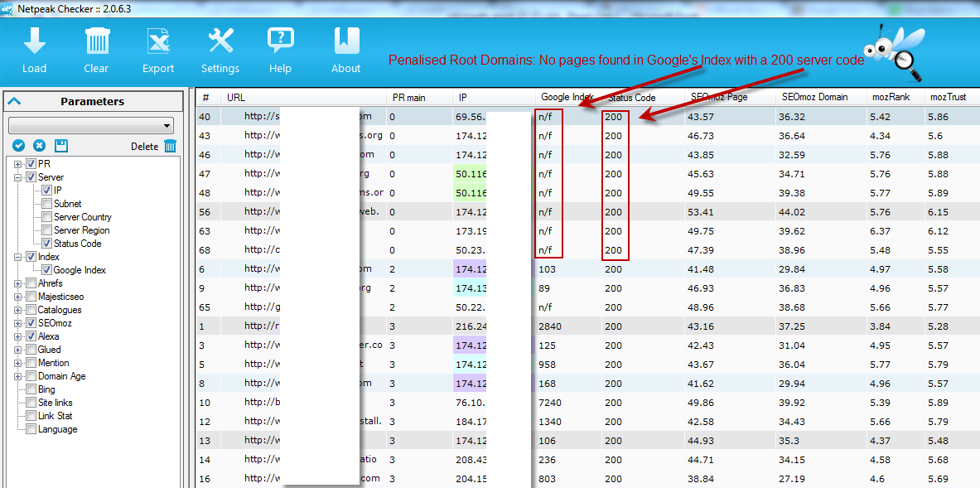
Task: Click the check-all blue circle icon
Action: 19,146
